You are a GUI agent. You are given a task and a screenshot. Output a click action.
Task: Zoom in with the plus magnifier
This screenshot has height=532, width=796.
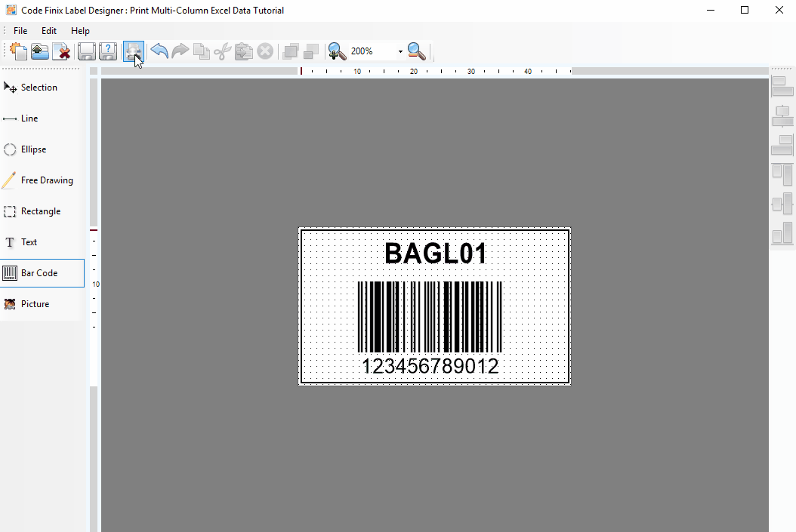337,51
